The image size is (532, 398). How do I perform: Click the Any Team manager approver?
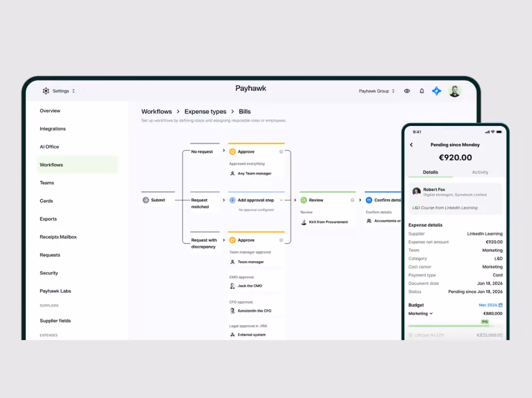[x=251, y=174]
